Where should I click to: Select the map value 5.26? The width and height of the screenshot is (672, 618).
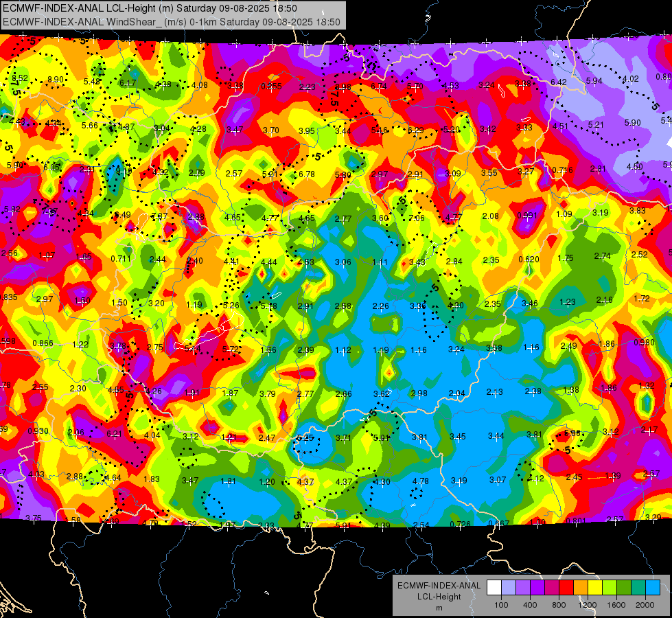click(231, 306)
